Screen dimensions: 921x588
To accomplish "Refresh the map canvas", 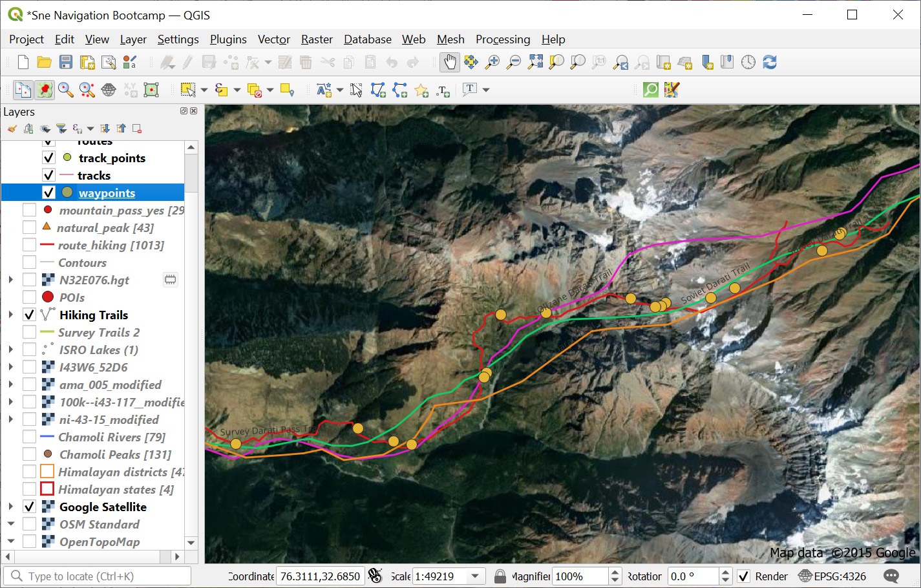I will click(770, 62).
